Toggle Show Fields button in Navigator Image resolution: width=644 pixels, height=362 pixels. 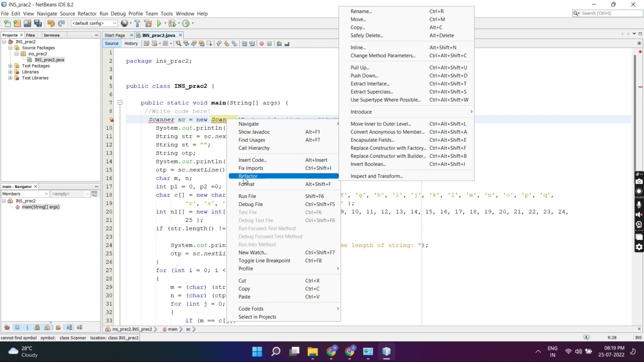tap(17, 327)
